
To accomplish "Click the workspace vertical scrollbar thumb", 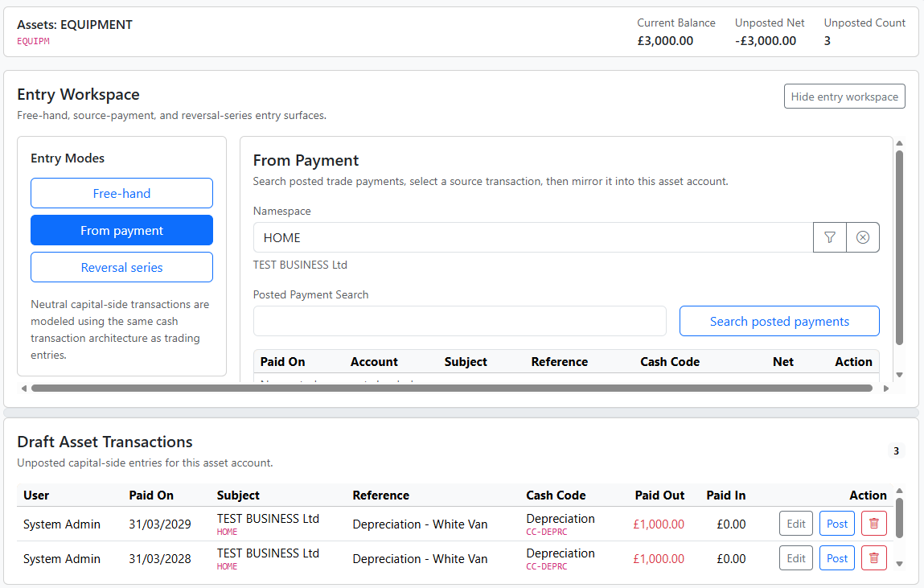I will [899, 248].
